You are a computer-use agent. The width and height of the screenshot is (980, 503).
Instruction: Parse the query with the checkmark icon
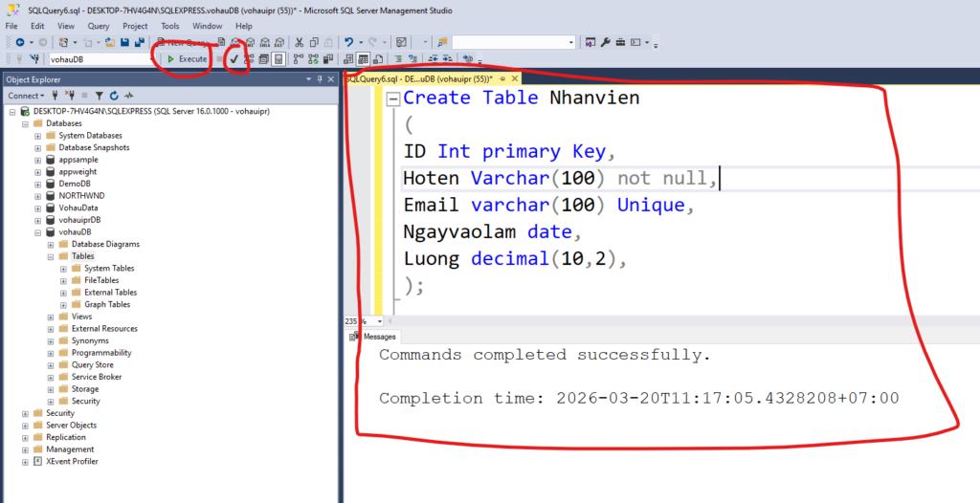(234, 59)
